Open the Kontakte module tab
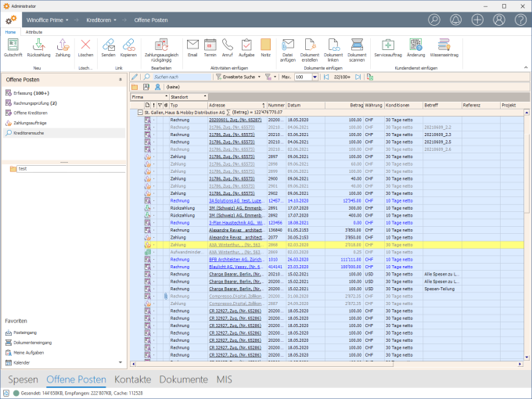The height and width of the screenshot is (399, 532). [x=132, y=379]
